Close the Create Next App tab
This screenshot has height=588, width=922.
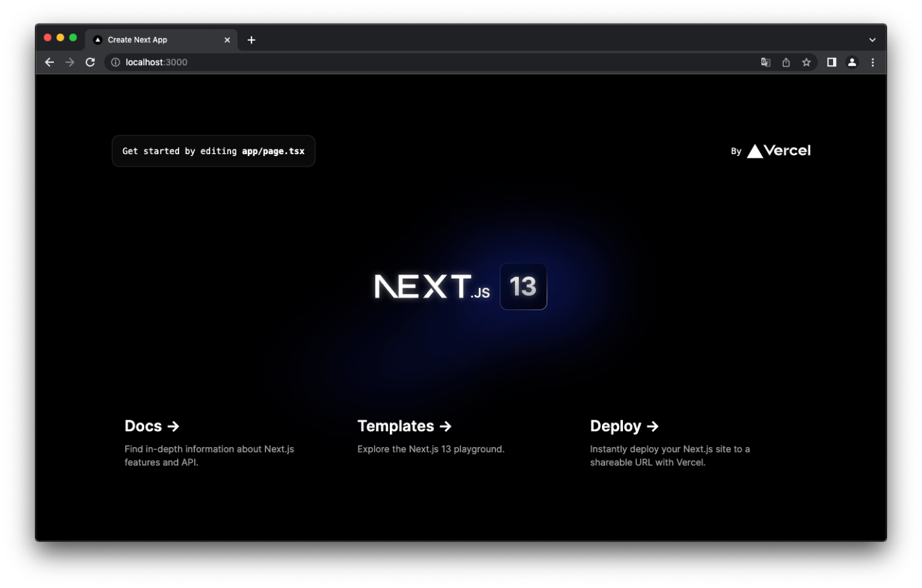click(x=227, y=40)
